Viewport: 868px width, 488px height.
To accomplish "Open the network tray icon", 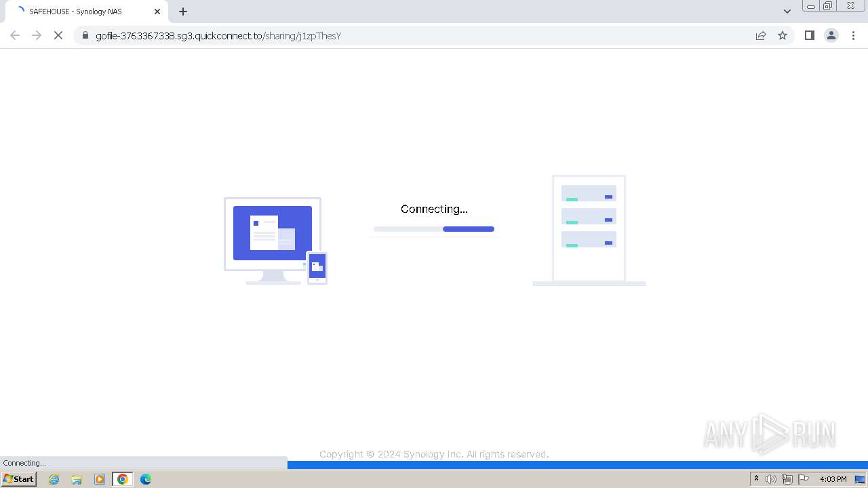I will pyautogui.click(x=787, y=479).
